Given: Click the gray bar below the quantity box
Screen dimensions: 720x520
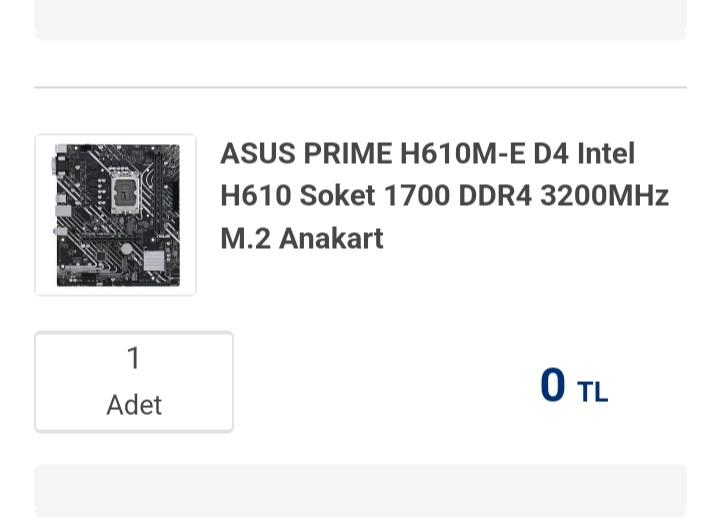Looking at the screenshot, I should click(x=360, y=490).
